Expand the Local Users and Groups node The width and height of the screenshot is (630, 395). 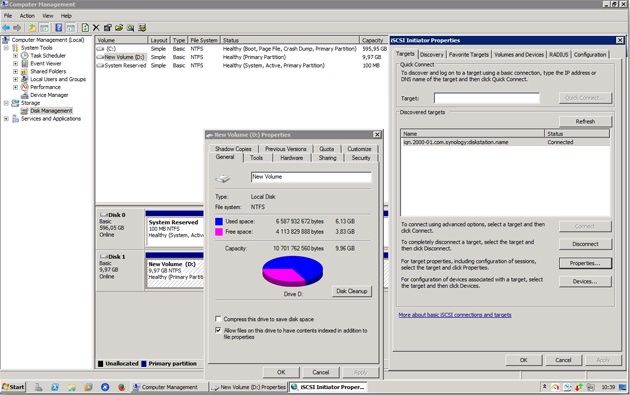[15, 80]
